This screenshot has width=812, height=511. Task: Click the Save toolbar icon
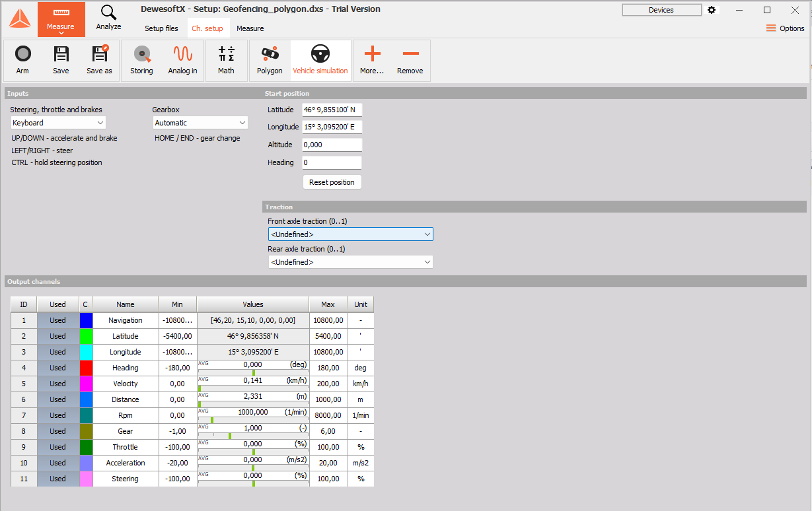[x=61, y=61]
